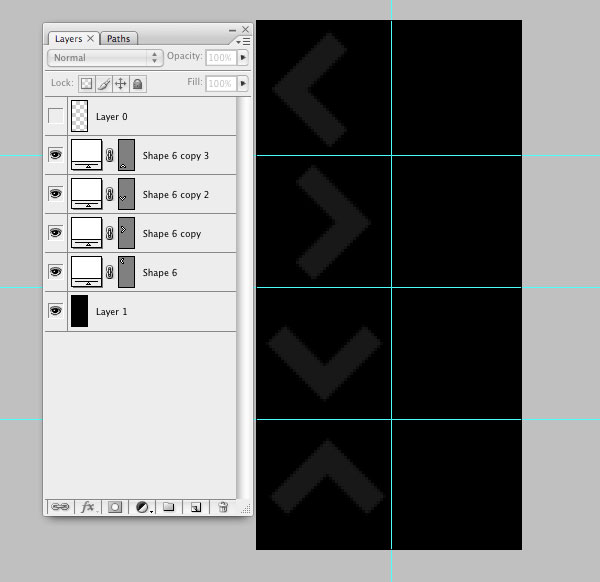Viewport: 600px width, 582px height.
Task: Switch to the Paths tab
Action: tap(119, 39)
